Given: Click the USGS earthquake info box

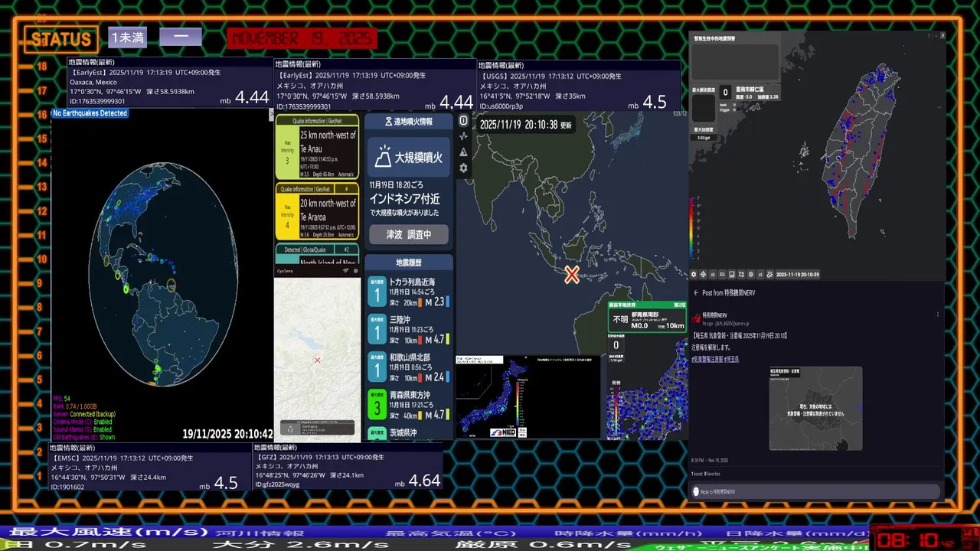Looking at the screenshot, I should coord(579,86).
